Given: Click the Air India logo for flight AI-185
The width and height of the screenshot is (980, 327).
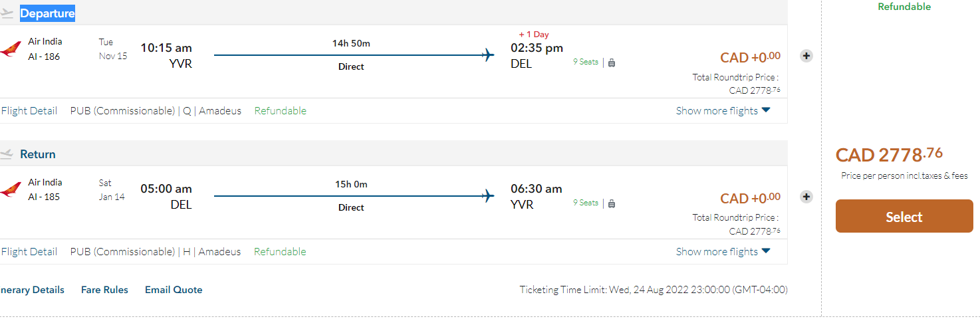Looking at the screenshot, I should [10, 190].
